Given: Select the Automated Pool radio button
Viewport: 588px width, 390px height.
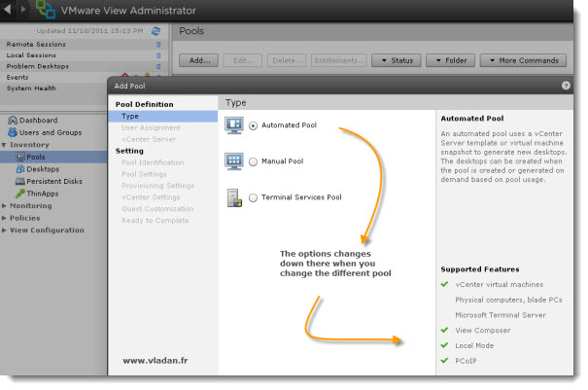Looking at the screenshot, I should pos(253,125).
